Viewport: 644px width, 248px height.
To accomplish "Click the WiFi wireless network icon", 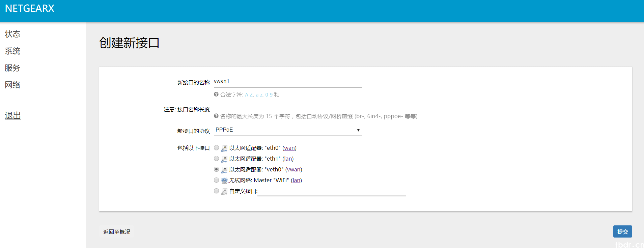I will (x=224, y=181).
